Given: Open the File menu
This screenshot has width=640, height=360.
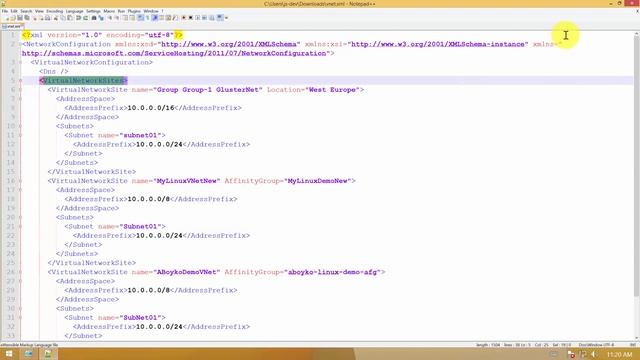Looking at the screenshot, I should 4,11.
